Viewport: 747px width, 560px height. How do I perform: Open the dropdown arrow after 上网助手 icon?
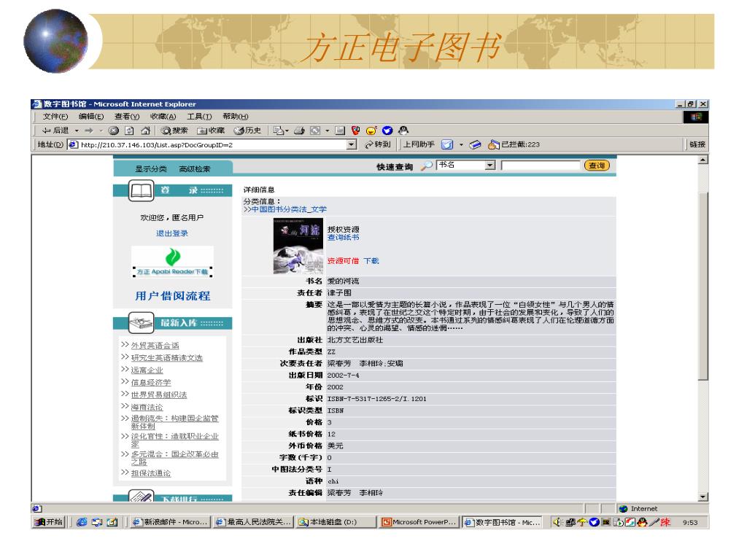click(x=461, y=145)
